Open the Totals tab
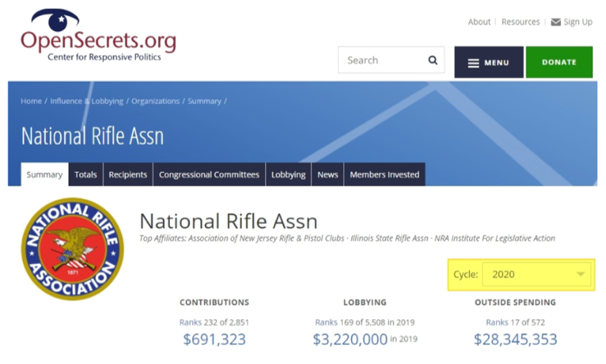The height and width of the screenshot is (364, 606). coord(86,174)
